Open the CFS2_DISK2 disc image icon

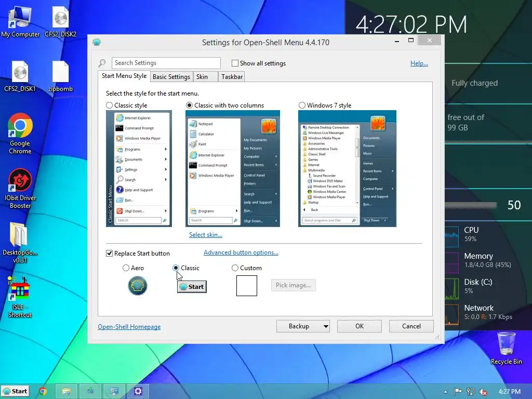(60, 21)
